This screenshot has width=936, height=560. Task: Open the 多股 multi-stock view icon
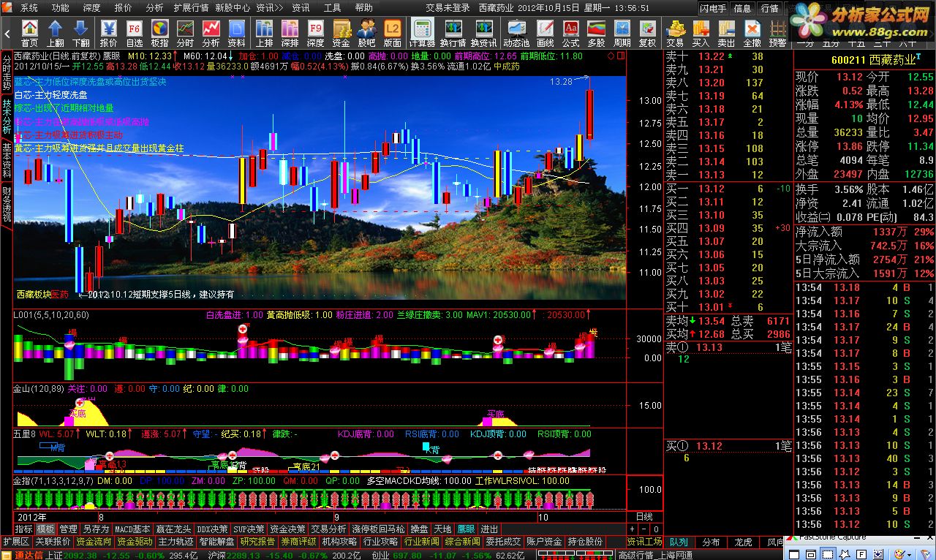[596, 34]
